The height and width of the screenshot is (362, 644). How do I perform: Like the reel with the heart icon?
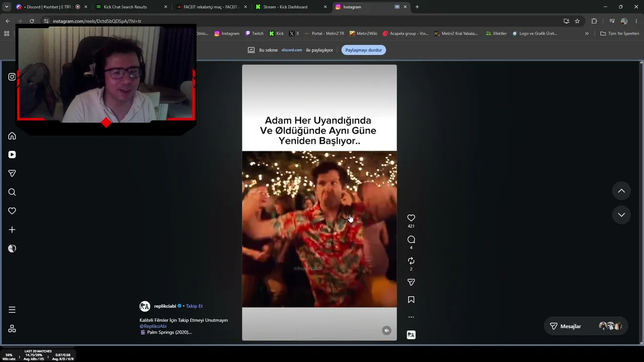click(411, 218)
